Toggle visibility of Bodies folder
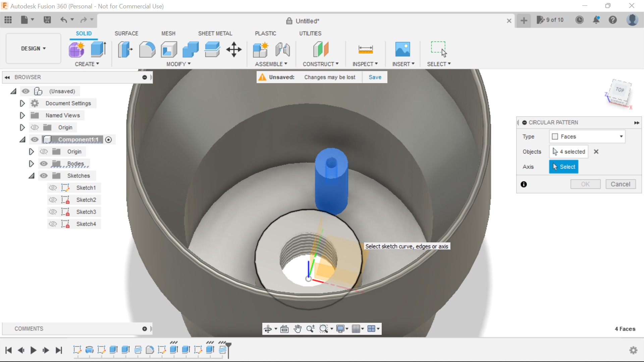The height and width of the screenshot is (362, 644). 44,164
